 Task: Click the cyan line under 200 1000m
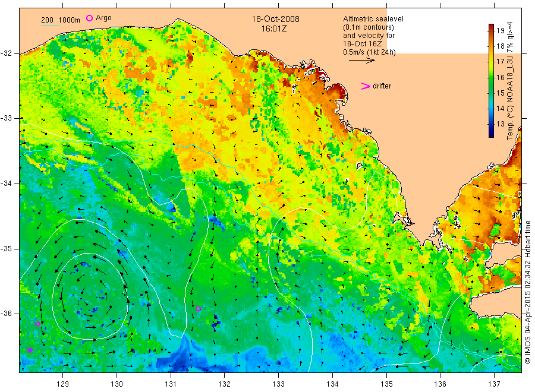50,26
